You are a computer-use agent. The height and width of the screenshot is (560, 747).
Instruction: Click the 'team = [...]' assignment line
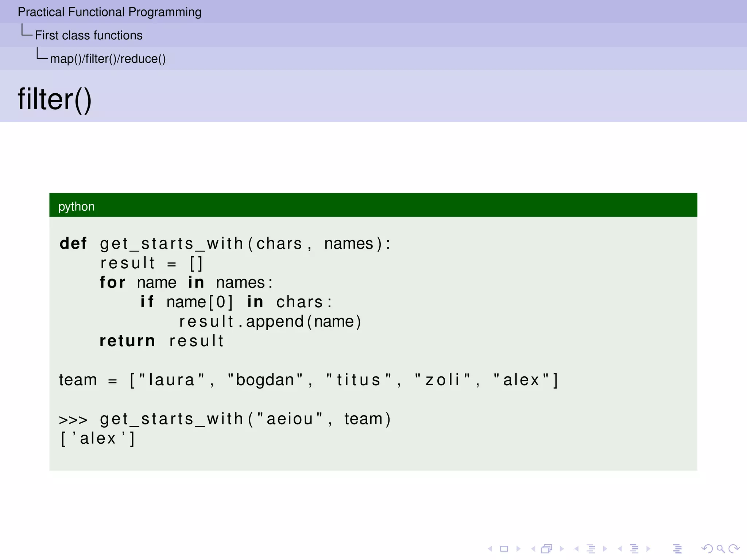tap(309, 380)
